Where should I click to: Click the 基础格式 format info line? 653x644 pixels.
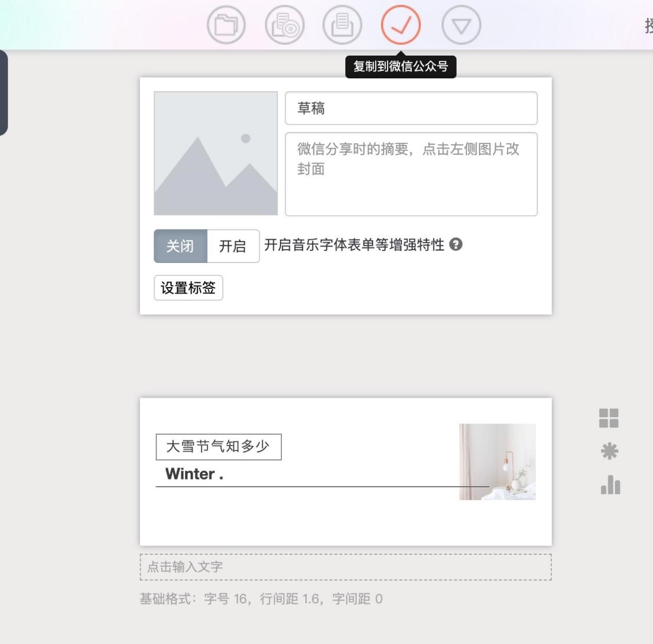(x=261, y=599)
